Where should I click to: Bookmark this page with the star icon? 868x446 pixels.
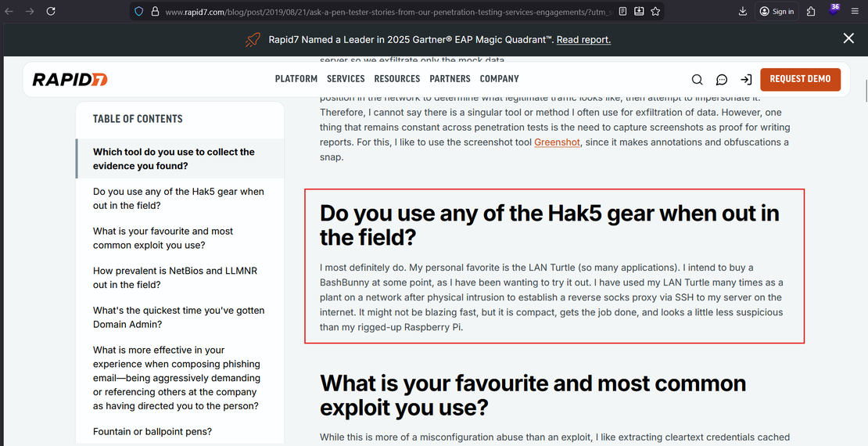pyautogui.click(x=655, y=12)
